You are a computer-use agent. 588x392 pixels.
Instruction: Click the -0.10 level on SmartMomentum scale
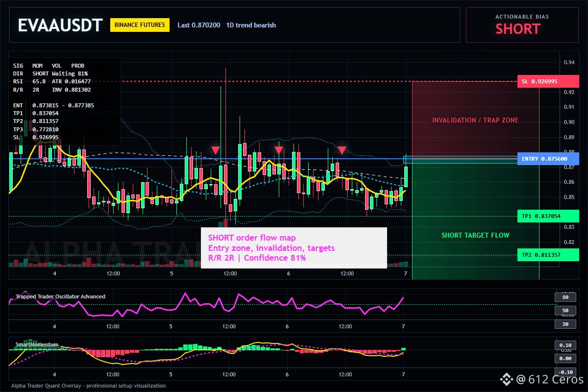coord(565,372)
